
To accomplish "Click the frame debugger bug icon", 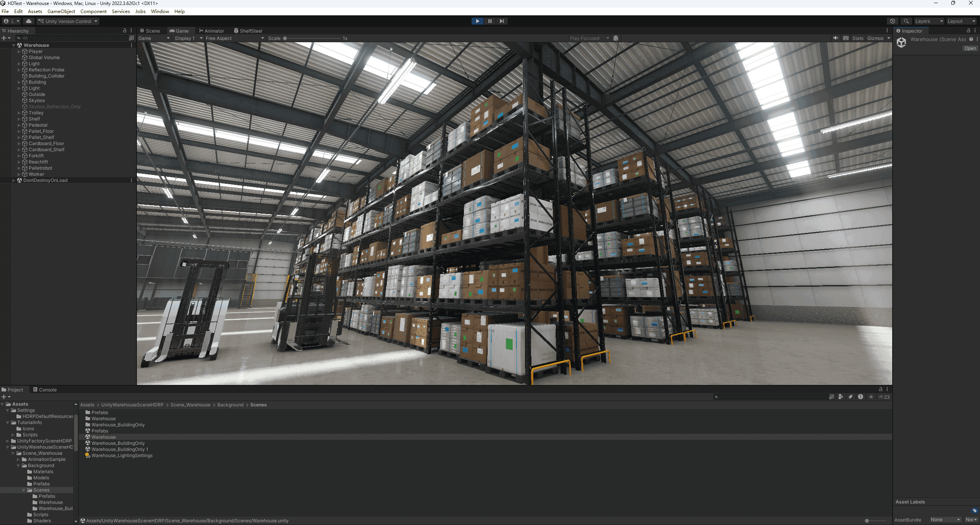I will click(616, 38).
